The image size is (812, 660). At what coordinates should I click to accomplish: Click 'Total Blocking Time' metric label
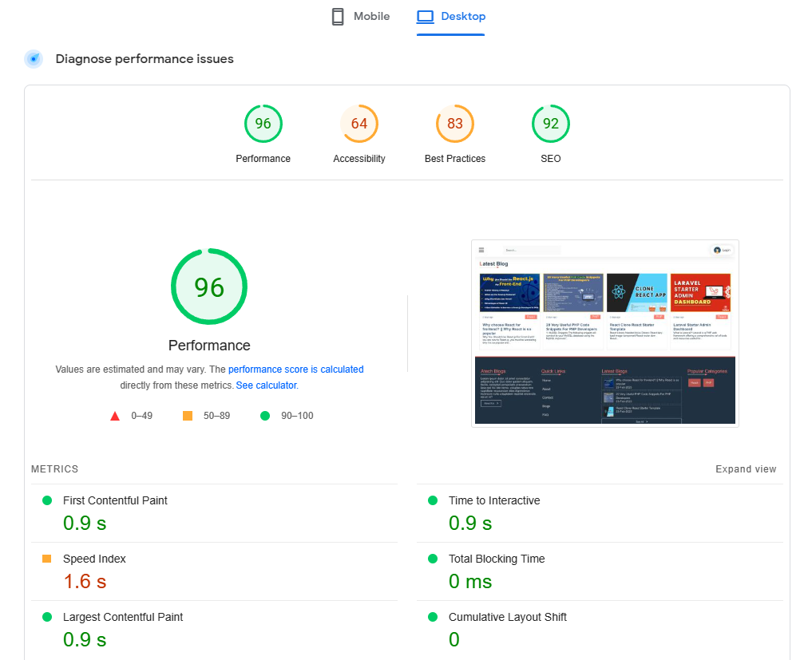pyautogui.click(x=497, y=559)
